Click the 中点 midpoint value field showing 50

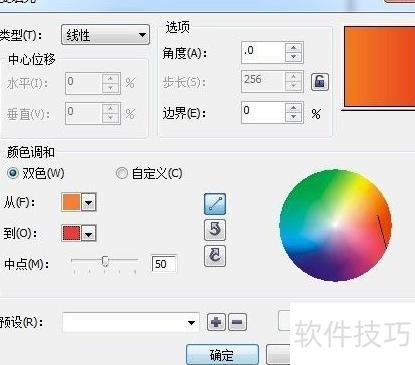point(164,264)
